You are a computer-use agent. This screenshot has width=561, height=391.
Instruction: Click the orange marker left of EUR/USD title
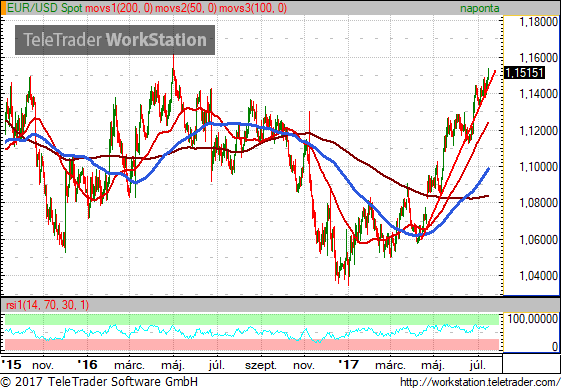tap(3, 8)
